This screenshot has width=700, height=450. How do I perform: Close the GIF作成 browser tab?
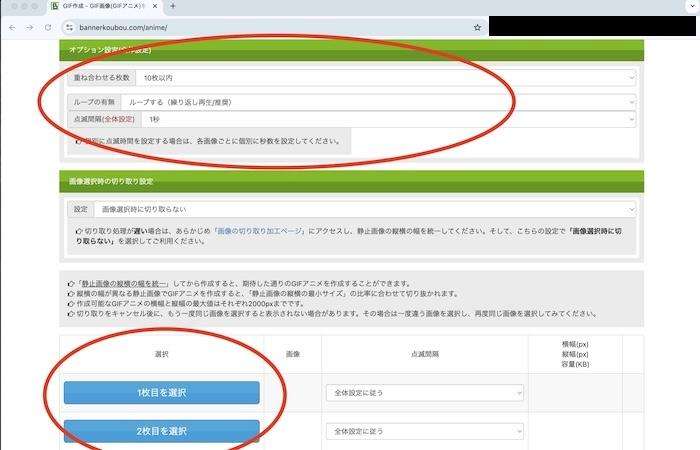pos(154,6)
